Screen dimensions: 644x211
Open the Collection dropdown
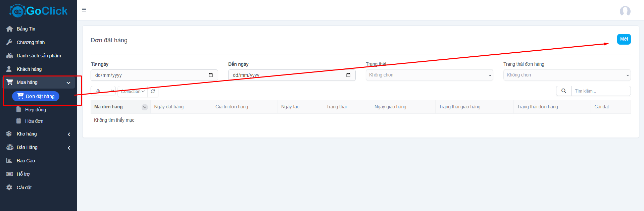point(133,91)
